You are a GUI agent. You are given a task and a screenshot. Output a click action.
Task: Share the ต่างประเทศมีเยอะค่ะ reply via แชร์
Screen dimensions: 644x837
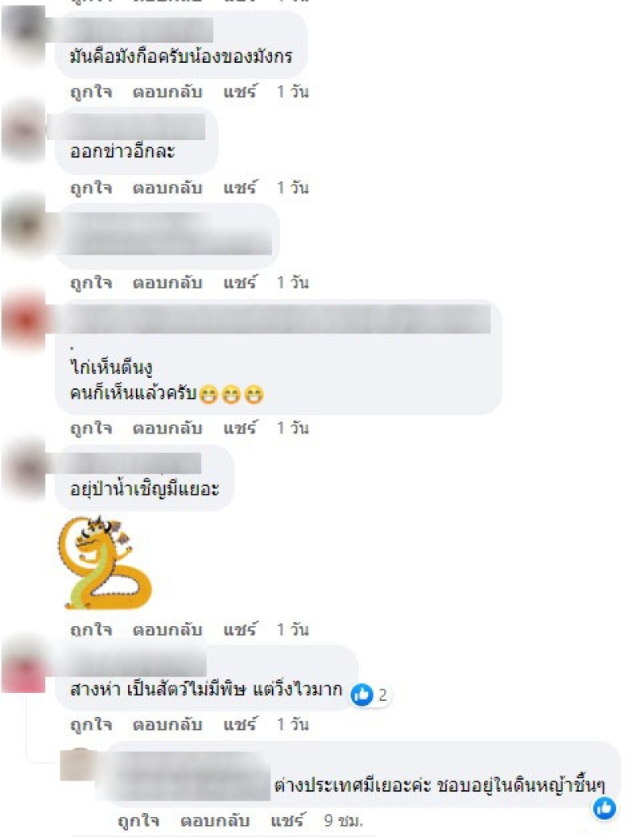pyautogui.click(x=287, y=820)
